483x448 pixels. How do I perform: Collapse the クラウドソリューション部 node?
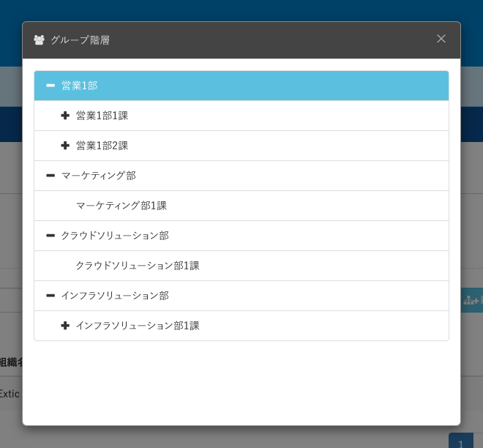50,236
